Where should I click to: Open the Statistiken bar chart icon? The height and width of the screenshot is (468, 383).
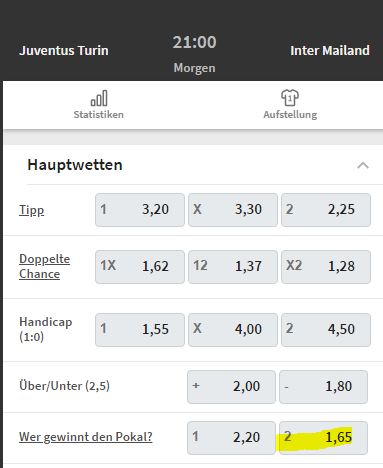pyautogui.click(x=99, y=98)
